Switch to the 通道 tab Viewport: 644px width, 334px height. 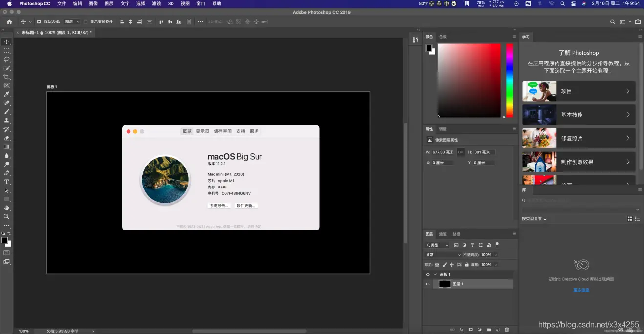point(443,234)
